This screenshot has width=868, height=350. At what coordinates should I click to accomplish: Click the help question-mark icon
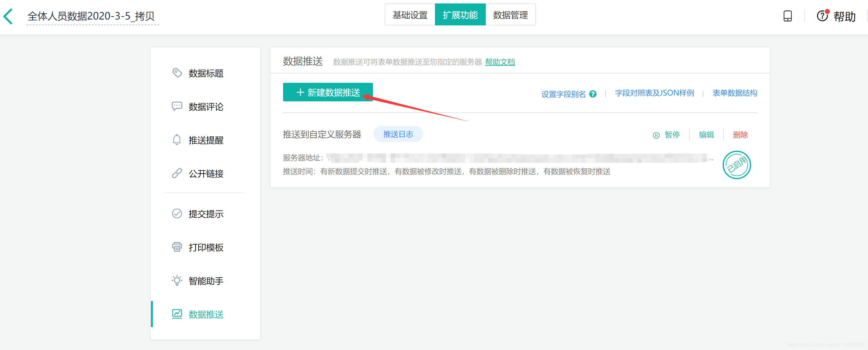click(x=822, y=16)
